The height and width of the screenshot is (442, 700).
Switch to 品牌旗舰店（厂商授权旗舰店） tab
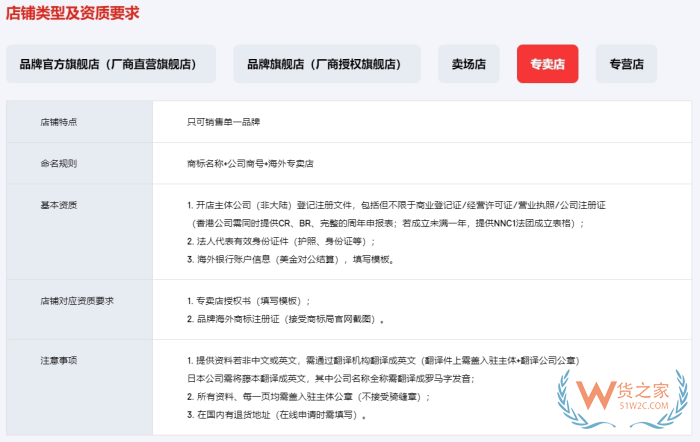[327, 64]
